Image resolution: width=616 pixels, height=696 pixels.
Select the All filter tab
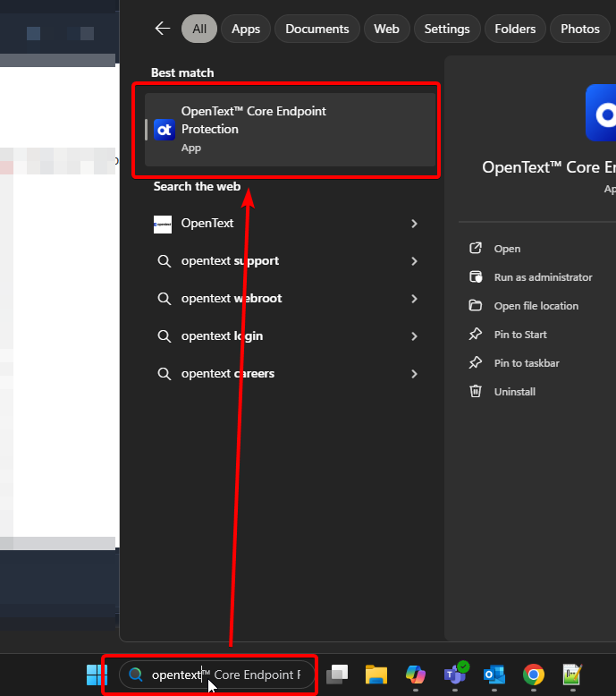point(199,29)
